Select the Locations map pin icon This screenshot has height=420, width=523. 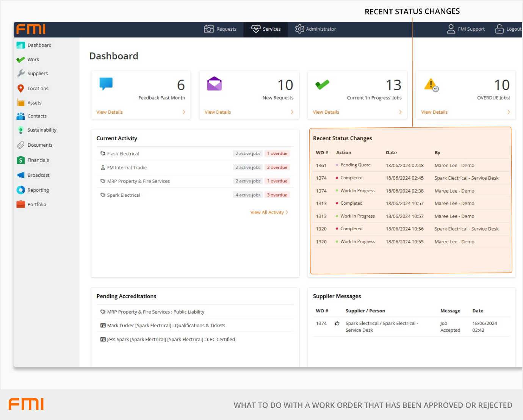click(21, 88)
